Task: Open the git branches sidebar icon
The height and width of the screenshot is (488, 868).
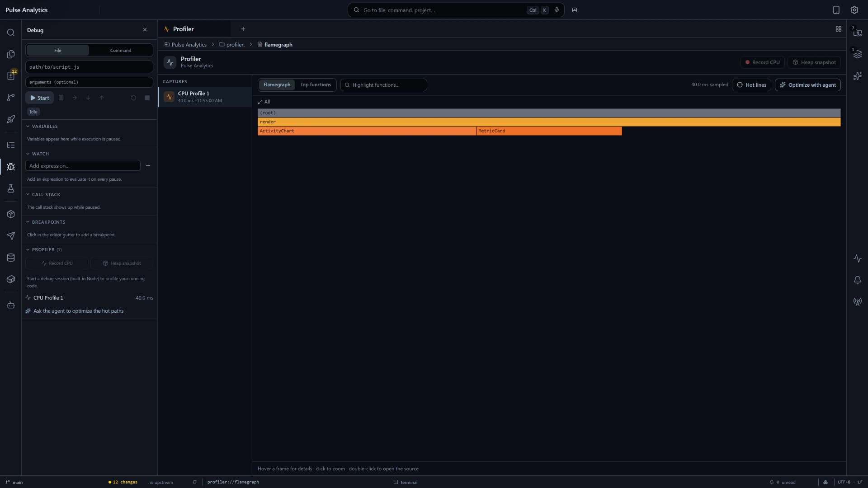Action: 11,98
